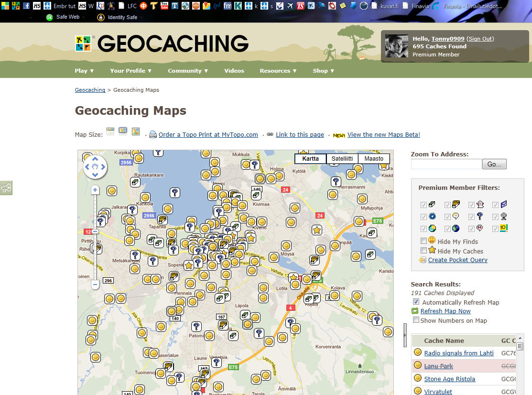Enable Hide My Finds checkbox

click(x=423, y=241)
